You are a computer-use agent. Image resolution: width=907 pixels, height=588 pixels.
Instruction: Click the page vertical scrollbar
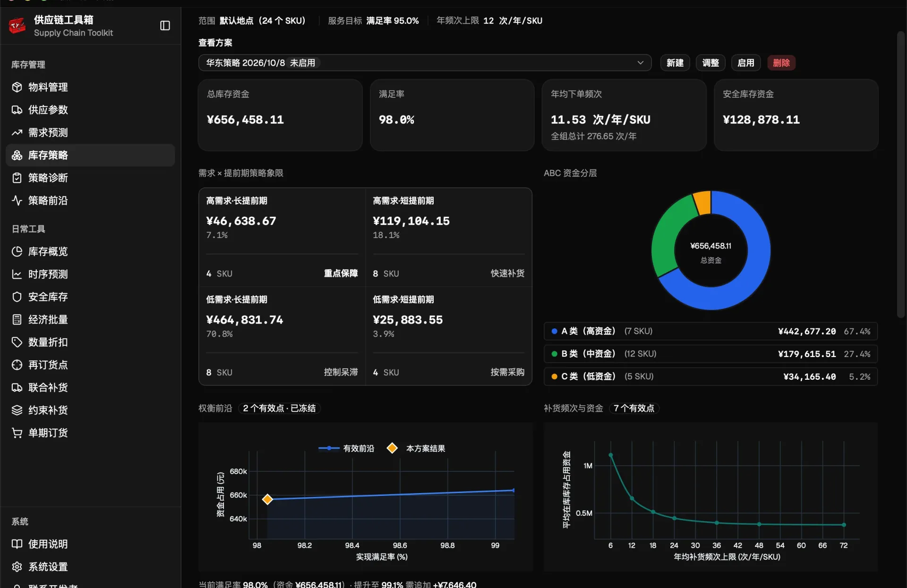click(901, 175)
